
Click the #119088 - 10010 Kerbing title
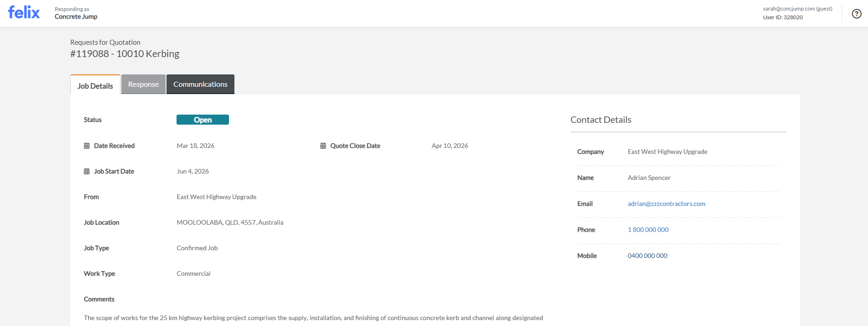[125, 54]
